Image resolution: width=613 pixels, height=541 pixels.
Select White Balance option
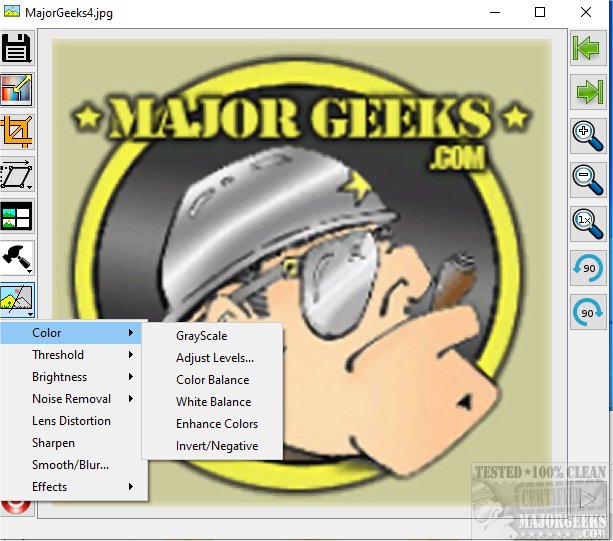click(x=212, y=402)
